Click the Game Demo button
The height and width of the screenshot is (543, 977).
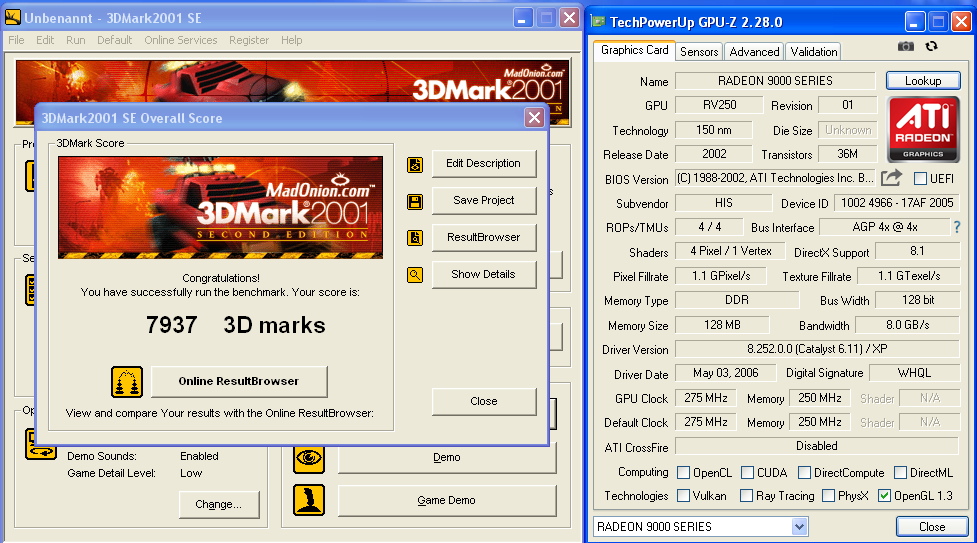(447, 500)
